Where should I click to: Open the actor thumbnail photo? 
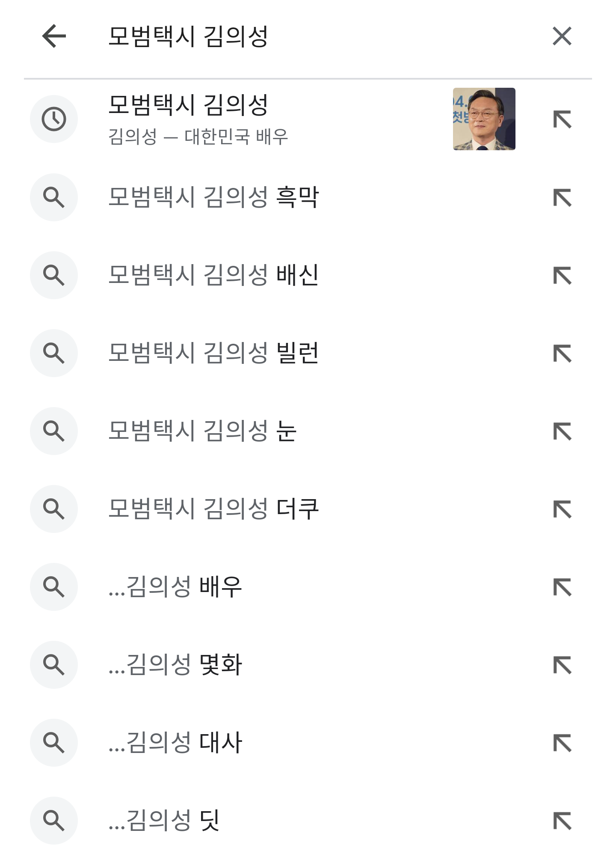(x=484, y=119)
